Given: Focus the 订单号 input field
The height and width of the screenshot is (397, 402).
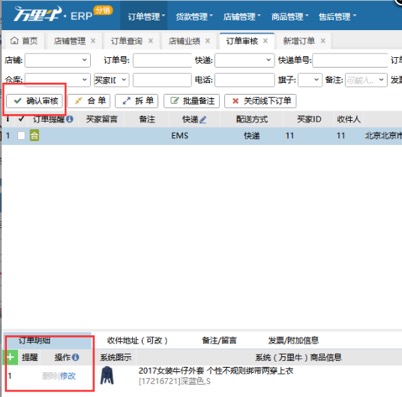Looking at the screenshot, I should [x=162, y=60].
